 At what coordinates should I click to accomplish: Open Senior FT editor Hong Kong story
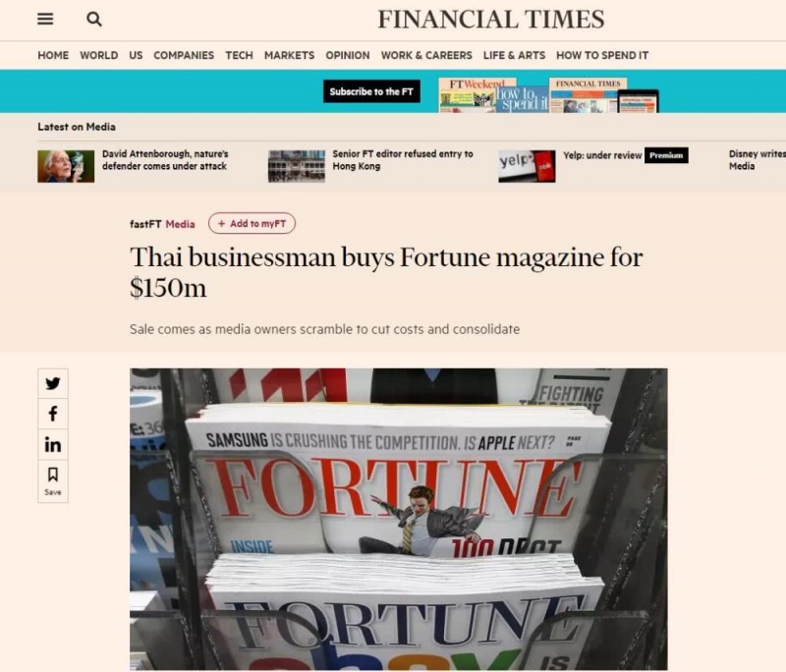point(402,160)
